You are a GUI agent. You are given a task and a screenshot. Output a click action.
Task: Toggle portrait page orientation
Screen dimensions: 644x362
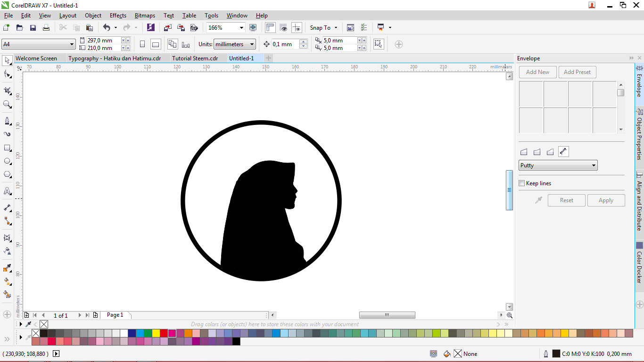[142, 44]
